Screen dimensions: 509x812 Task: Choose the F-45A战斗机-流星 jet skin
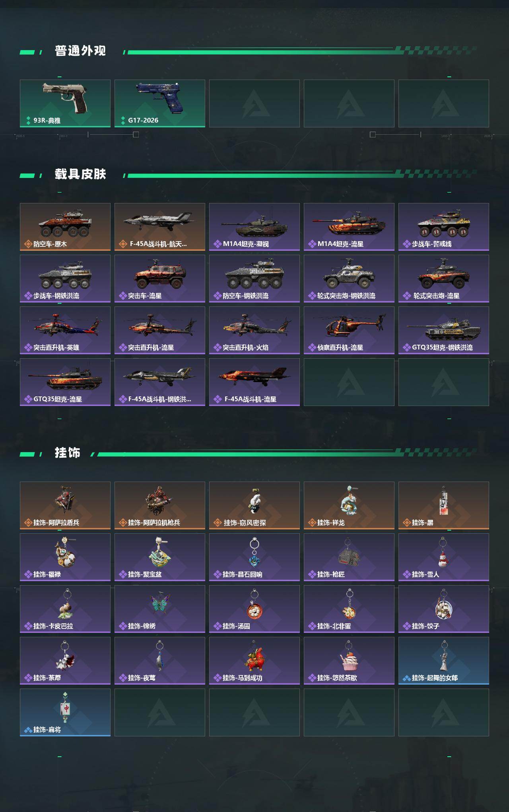click(x=254, y=382)
